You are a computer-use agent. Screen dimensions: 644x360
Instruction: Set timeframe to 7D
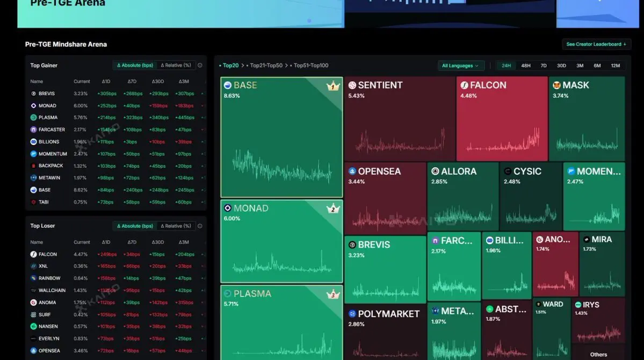pos(544,66)
